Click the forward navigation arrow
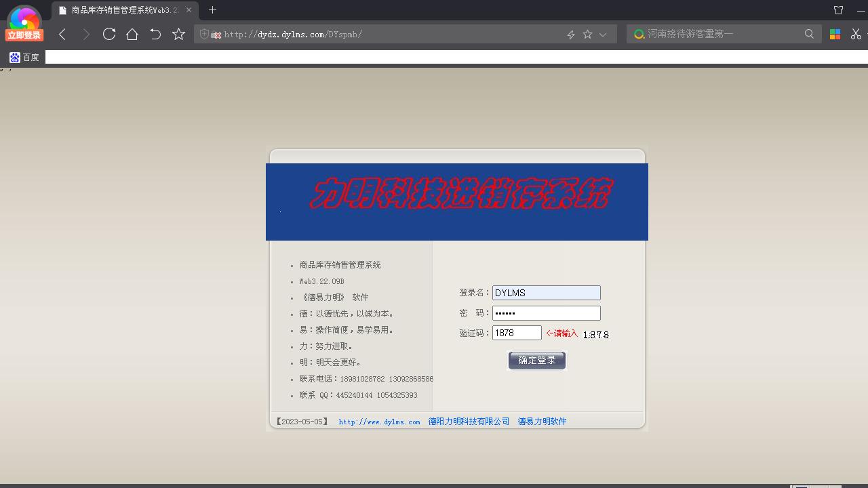Screen dimensions: 868x488 coord(85,33)
